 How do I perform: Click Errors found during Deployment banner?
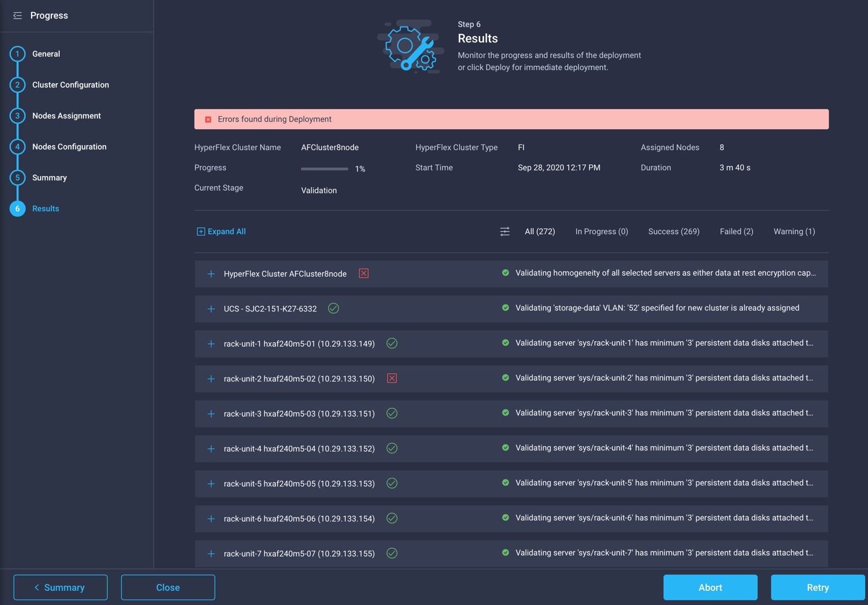pyautogui.click(x=512, y=119)
